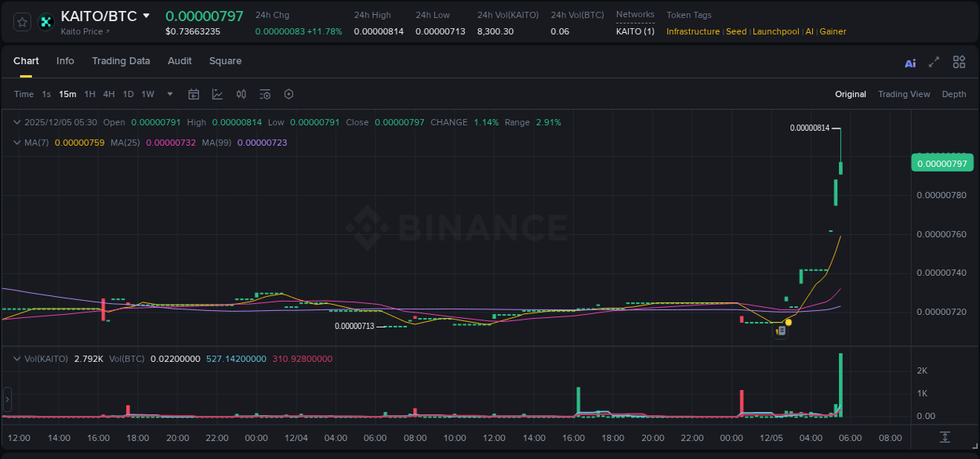
Task: Open extra timeframe options dropdown beside 1W
Action: (x=169, y=94)
